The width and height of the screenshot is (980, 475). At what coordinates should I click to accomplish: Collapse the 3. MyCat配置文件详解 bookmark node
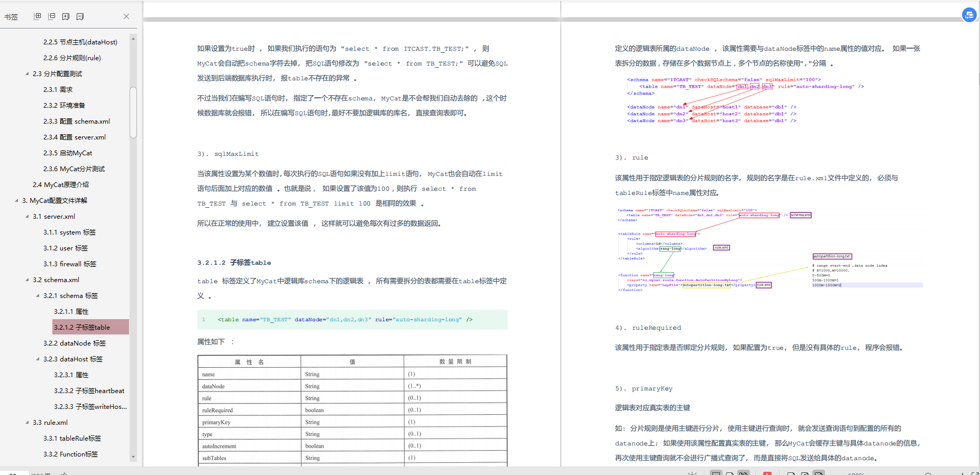click(16, 200)
